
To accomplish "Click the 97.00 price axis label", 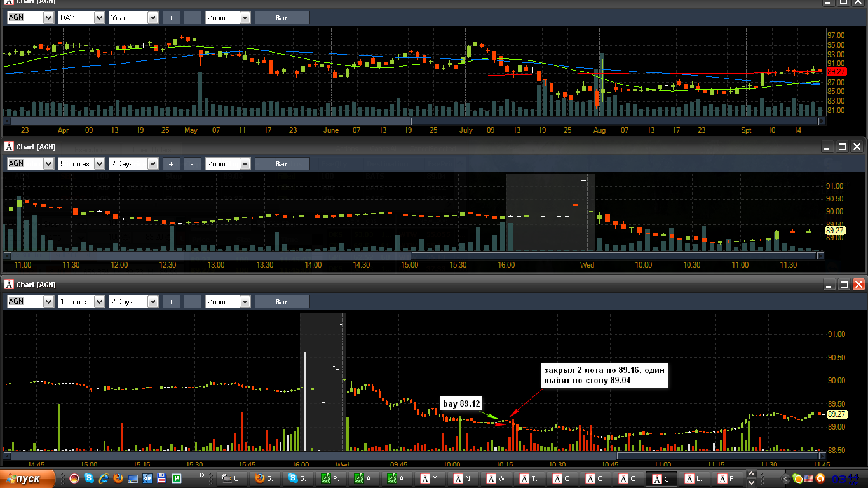I will [x=836, y=36].
